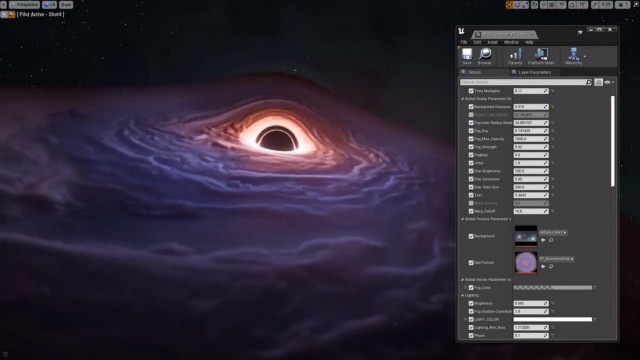Image resolution: width=640 pixels, height=360 pixels.
Task: Toggle the Background texture parameter checkbox
Action: pos(471,236)
